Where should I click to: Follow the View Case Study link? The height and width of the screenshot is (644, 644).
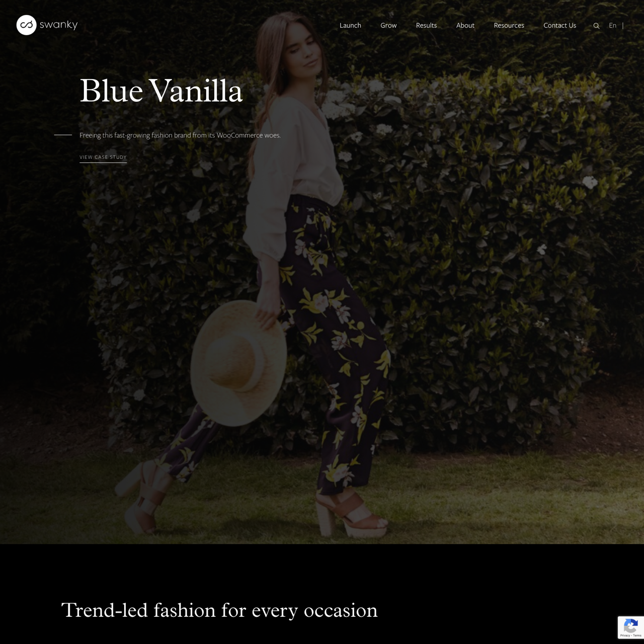[103, 157]
